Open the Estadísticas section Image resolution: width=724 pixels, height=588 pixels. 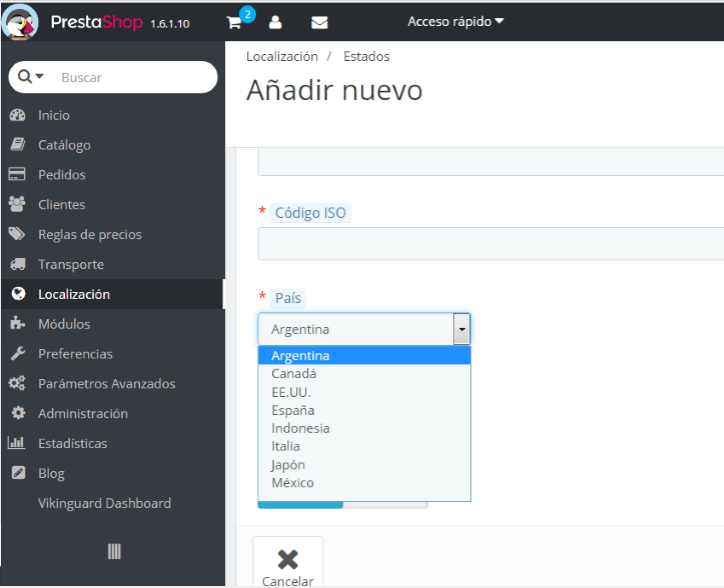point(72,443)
